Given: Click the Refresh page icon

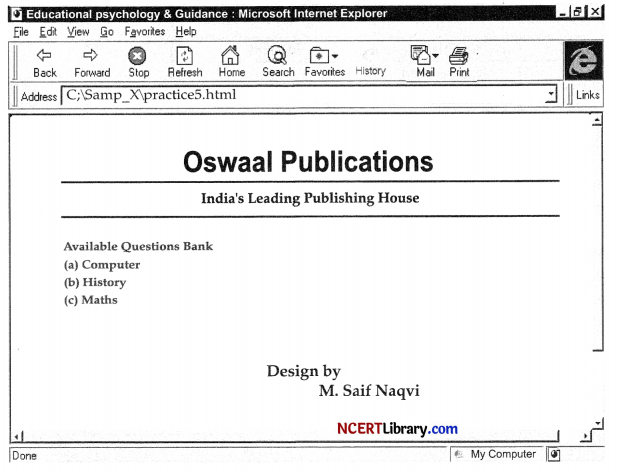Looking at the screenshot, I should [x=184, y=55].
